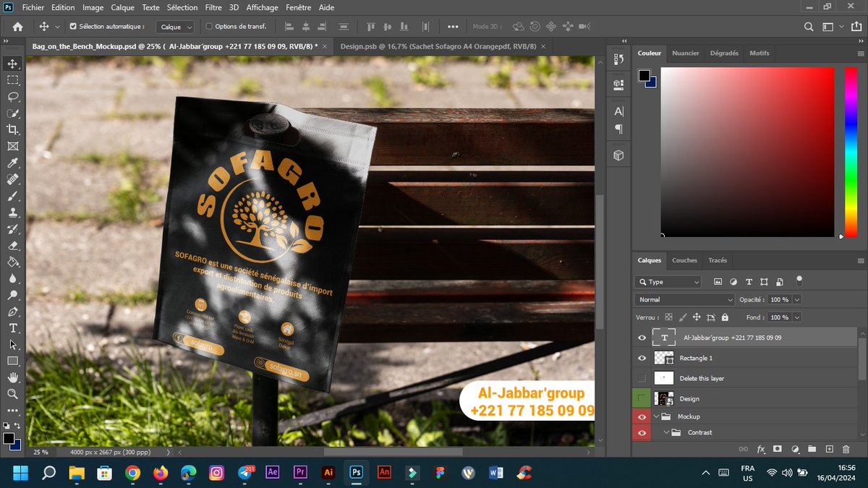Open the Normal blend mode dropdown

click(x=684, y=299)
